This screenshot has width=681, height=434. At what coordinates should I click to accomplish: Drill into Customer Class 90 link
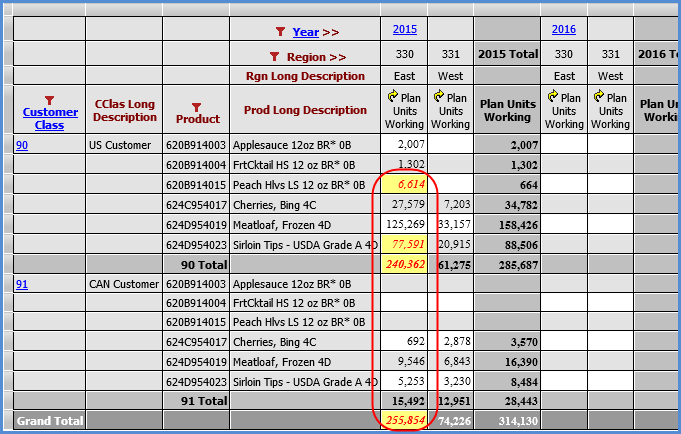point(22,146)
